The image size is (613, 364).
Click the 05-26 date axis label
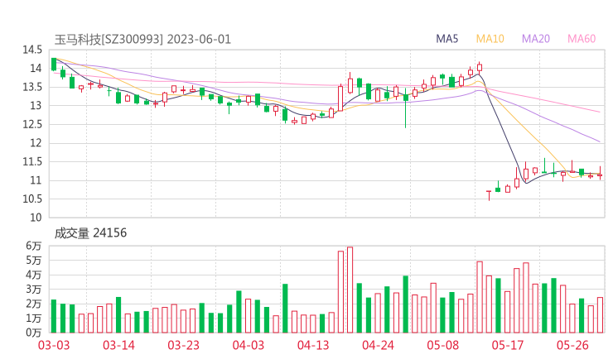click(x=572, y=345)
